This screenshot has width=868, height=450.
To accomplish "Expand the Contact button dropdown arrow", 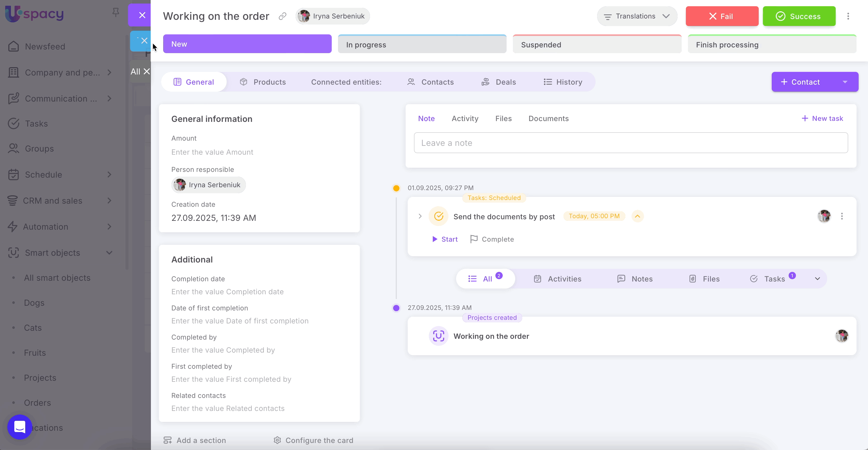I will pos(845,82).
